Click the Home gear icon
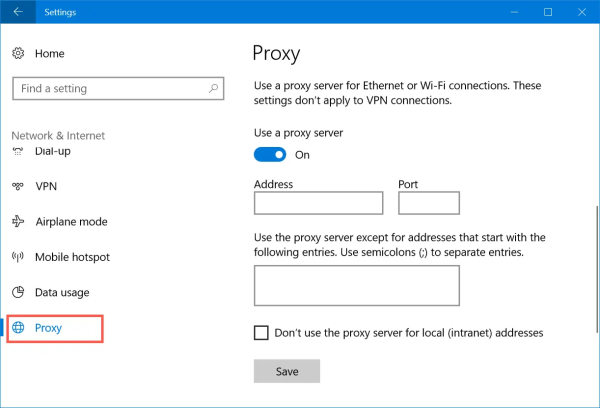The width and height of the screenshot is (600, 408). (x=17, y=53)
